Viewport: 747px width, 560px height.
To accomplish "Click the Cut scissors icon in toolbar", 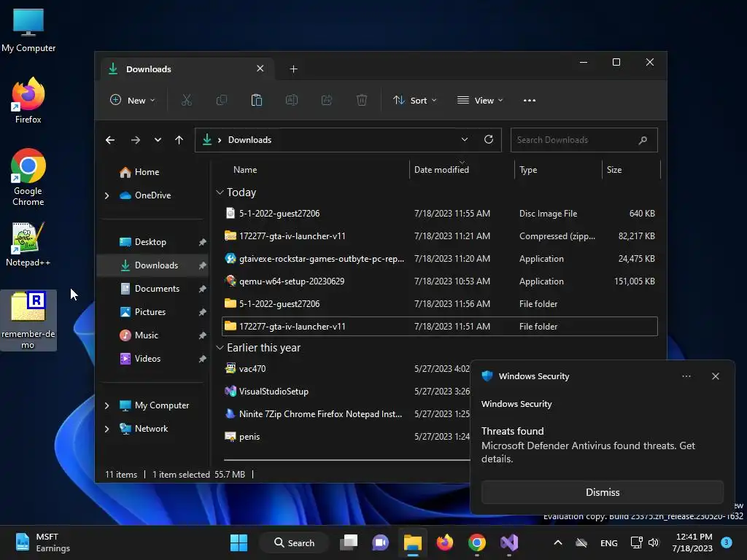I will tap(186, 100).
